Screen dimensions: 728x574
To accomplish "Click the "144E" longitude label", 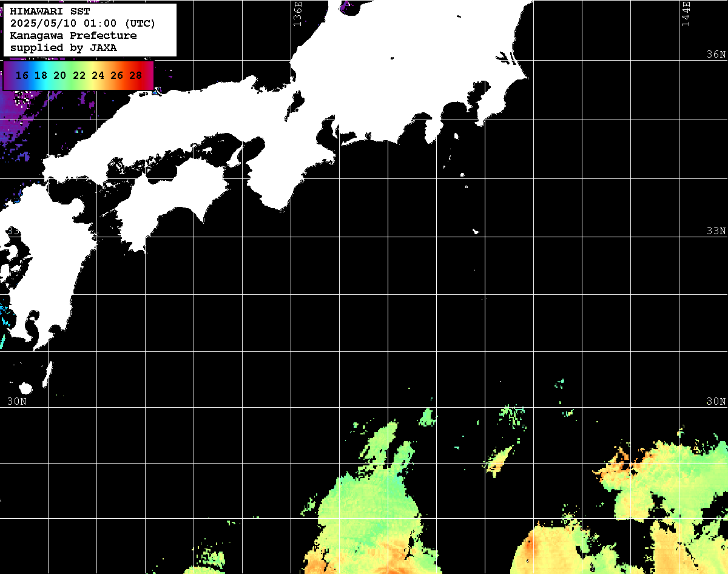I will (686, 13).
